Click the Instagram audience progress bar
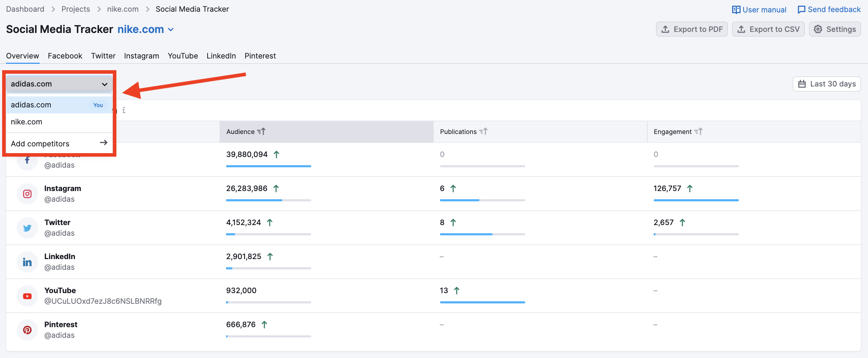Image resolution: width=868 pixels, height=358 pixels. [268, 200]
